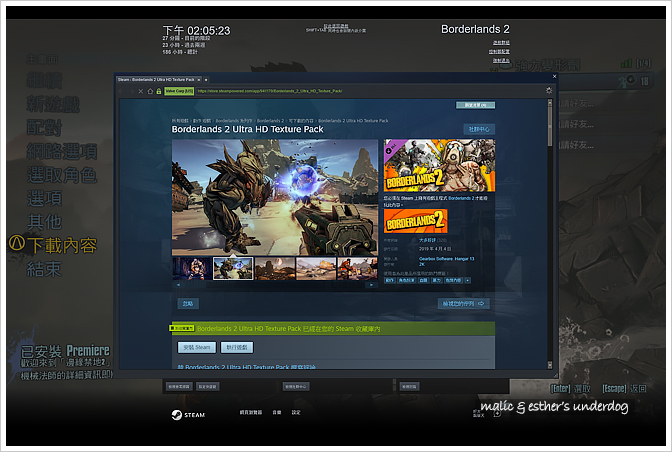This screenshot has height=452, width=672.
Task: Click the green padlock security icon
Action: coord(159,91)
